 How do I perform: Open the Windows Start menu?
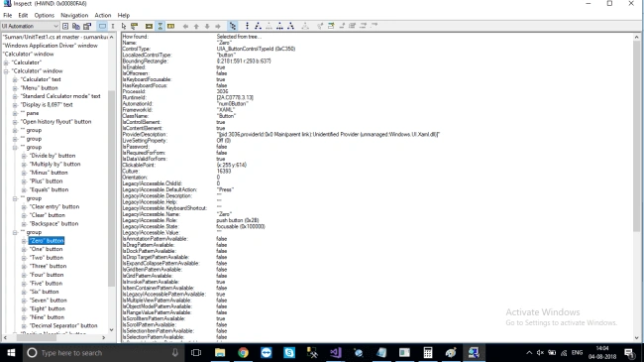(11, 353)
